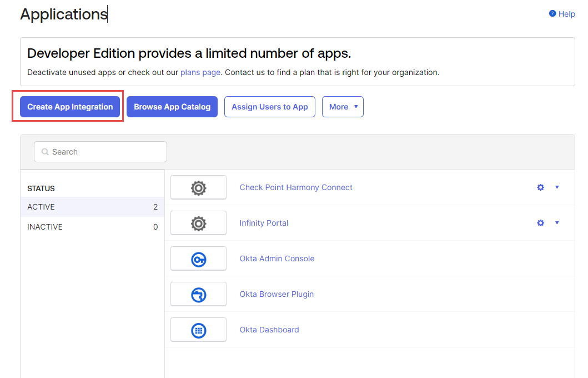Click the Okta Browser Plugin icon
588x378 pixels.
pos(198,295)
